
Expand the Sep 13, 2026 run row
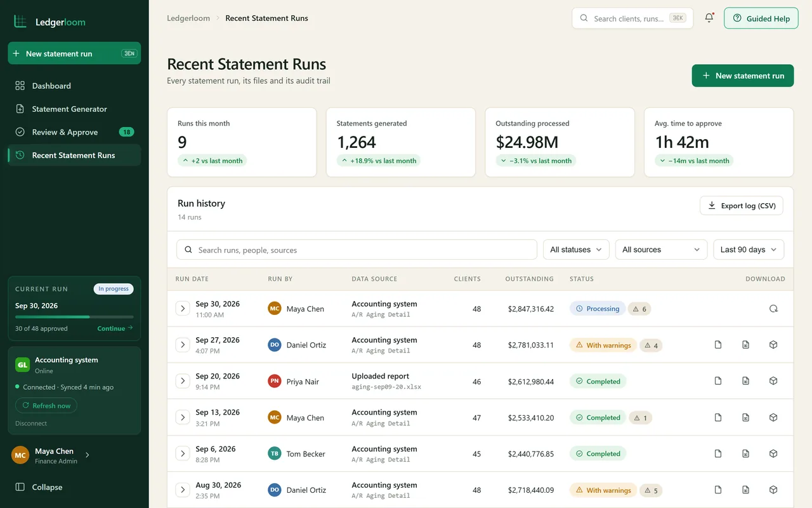183,417
